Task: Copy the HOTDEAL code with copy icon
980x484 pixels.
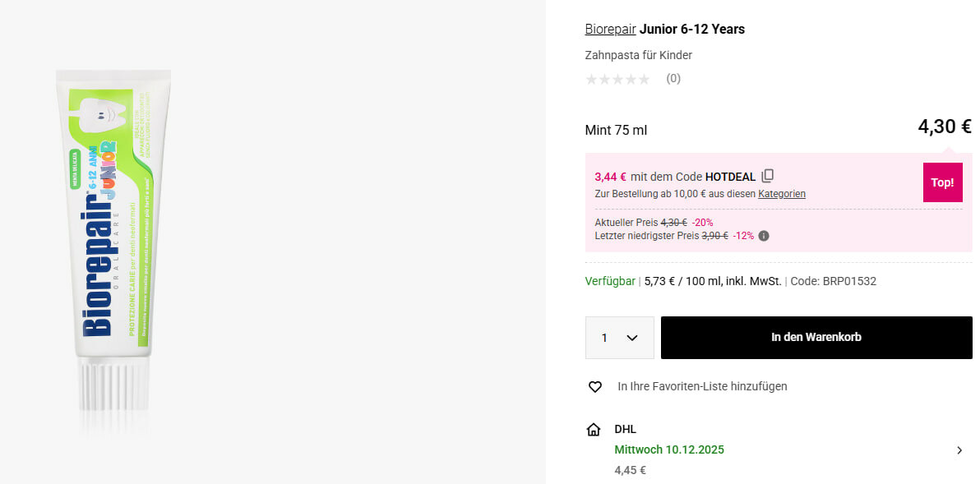Action: [x=768, y=176]
